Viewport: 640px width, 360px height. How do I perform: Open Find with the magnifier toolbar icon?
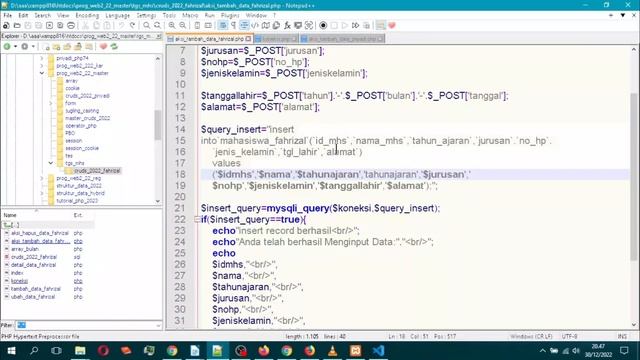tap(147, 25)
